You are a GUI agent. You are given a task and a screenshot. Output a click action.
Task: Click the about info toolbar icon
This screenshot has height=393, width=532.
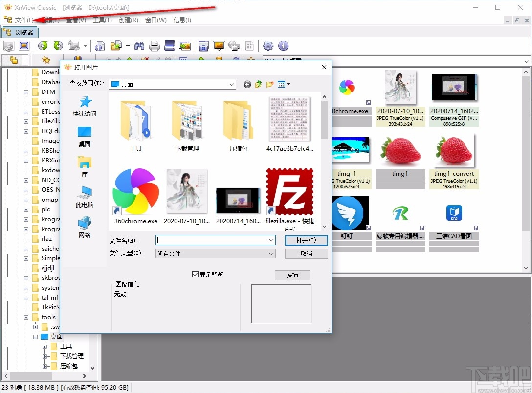pos(283,46)
